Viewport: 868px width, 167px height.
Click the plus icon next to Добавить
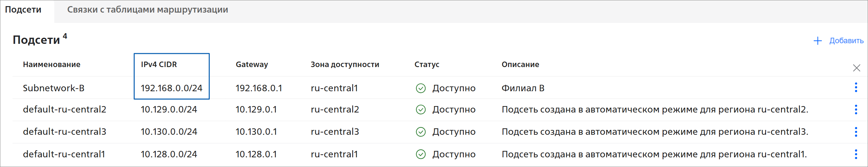click(817, 41)
